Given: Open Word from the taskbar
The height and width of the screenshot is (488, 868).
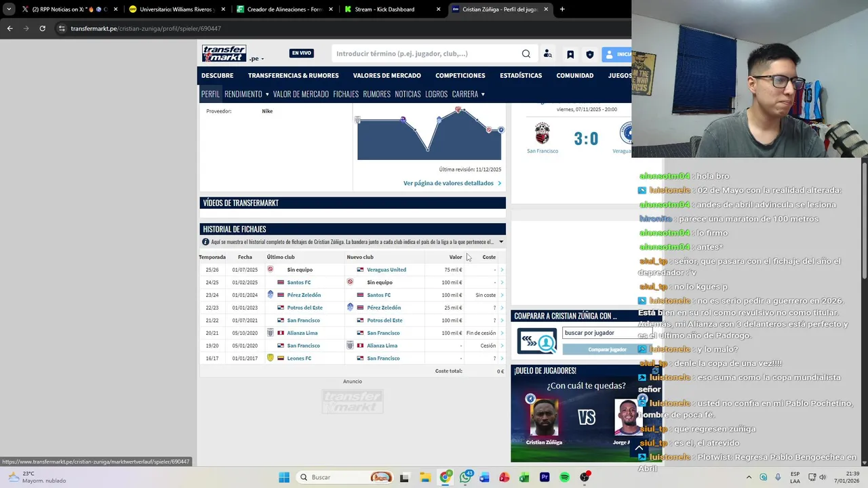Looking at the screenshot, I should click(484, 477).
